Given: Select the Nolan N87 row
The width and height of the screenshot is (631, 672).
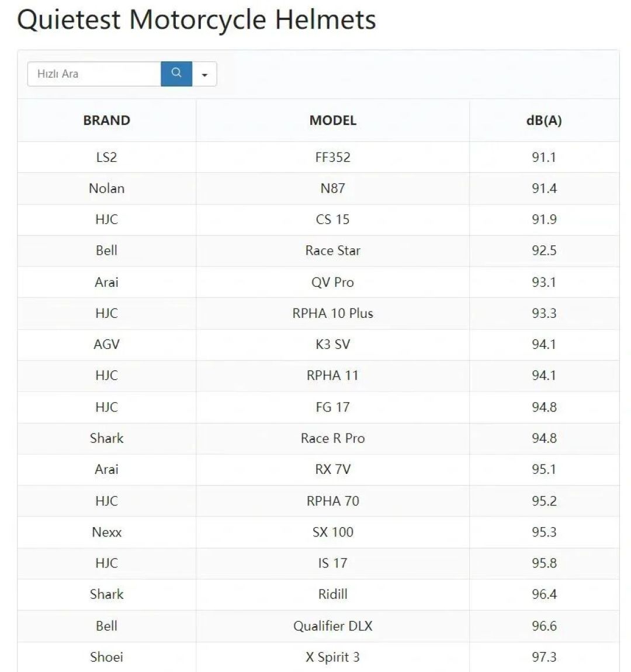Looking at the screenshot, I should [x=318, y=189].
